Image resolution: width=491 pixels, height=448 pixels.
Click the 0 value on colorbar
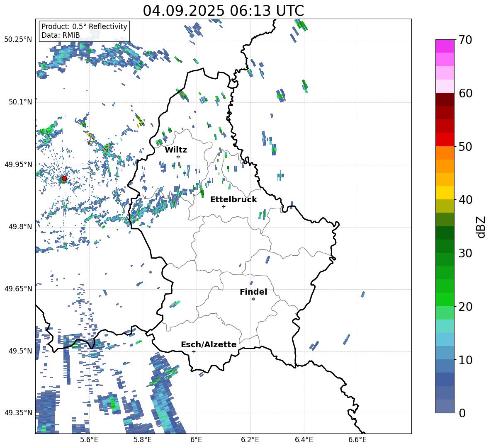(462, 413)
